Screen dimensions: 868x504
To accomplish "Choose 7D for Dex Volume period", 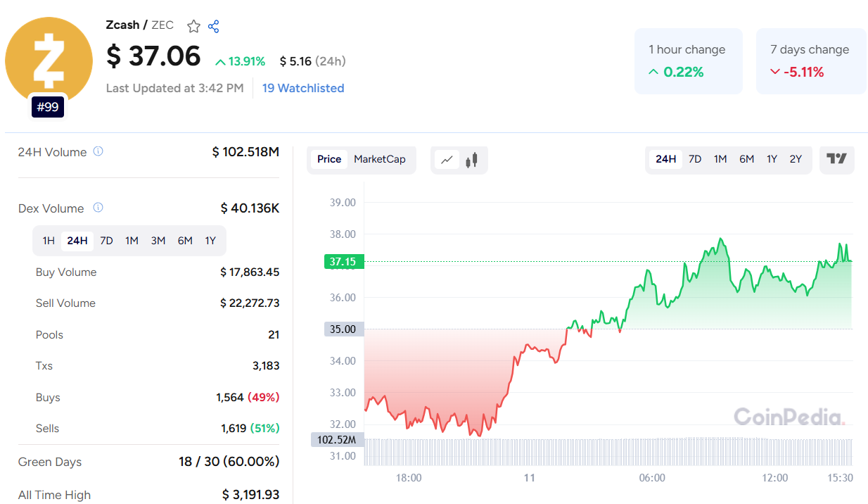I will 106,241.
